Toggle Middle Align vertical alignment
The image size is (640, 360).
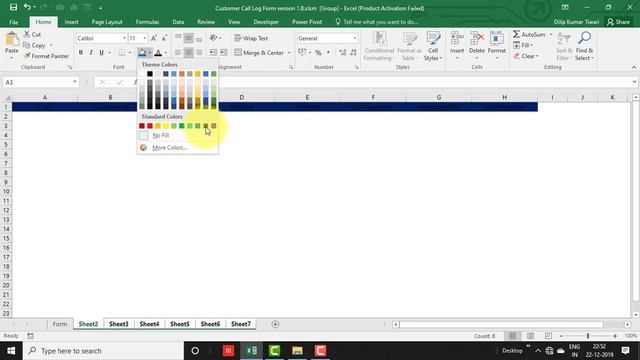tap(188, 38)
